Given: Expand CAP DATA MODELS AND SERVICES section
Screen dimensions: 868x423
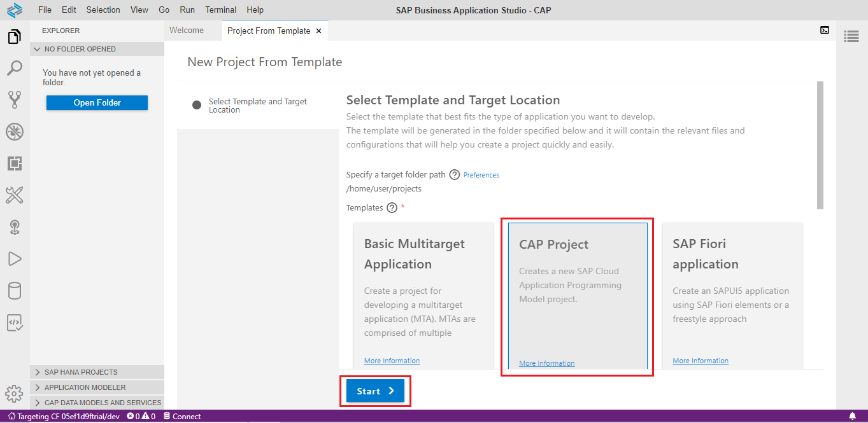Looking at the screenshot, I should point(103,403).
